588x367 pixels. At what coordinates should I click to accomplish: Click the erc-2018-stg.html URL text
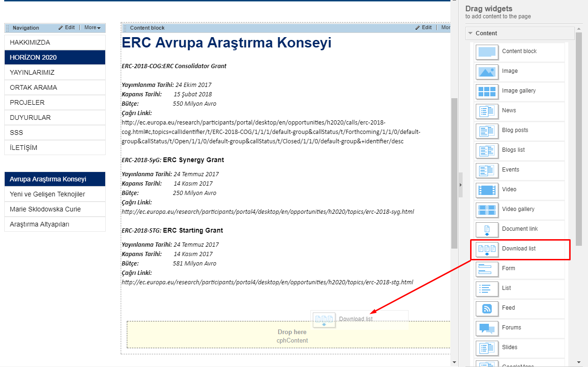(267, 282)
